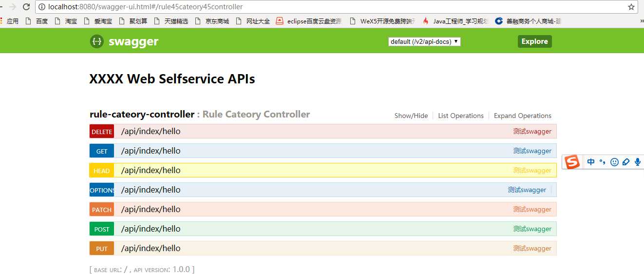This screenshot has width=644, height=274.
Task: Click /api/index/hello path in POST row
Action: pos(151,229)
